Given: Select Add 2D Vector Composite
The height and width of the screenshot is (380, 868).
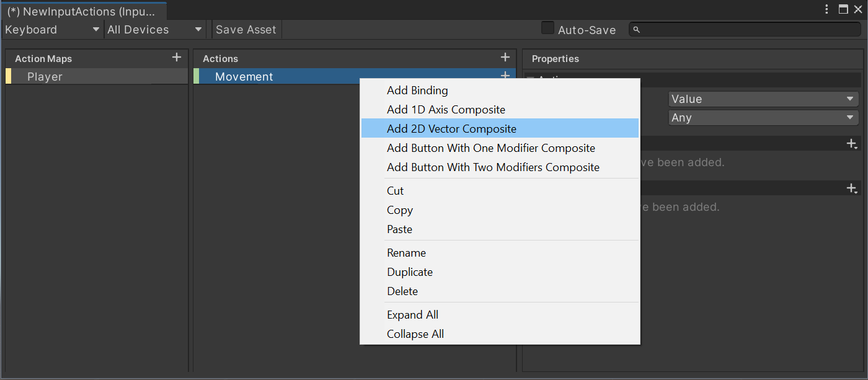Looking at the screenshot, I should pyautogui.click(x=451, y=128).
